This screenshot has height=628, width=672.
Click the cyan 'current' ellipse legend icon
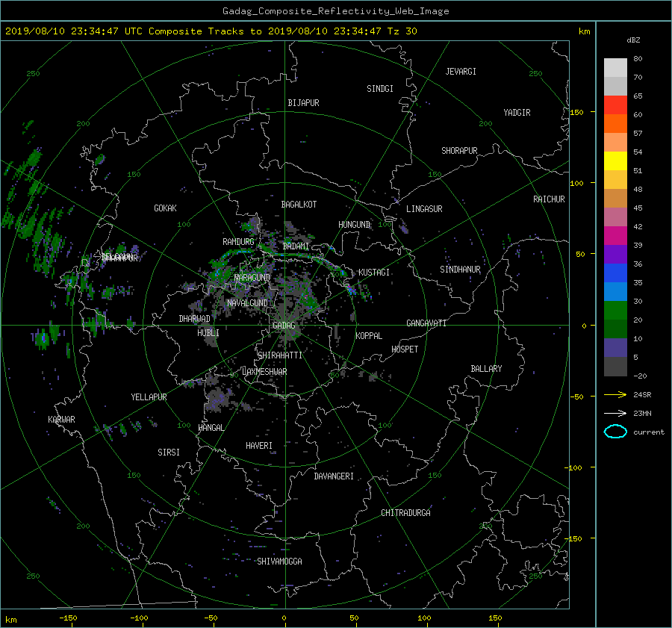pyautogui.click(x=615, y=432)
